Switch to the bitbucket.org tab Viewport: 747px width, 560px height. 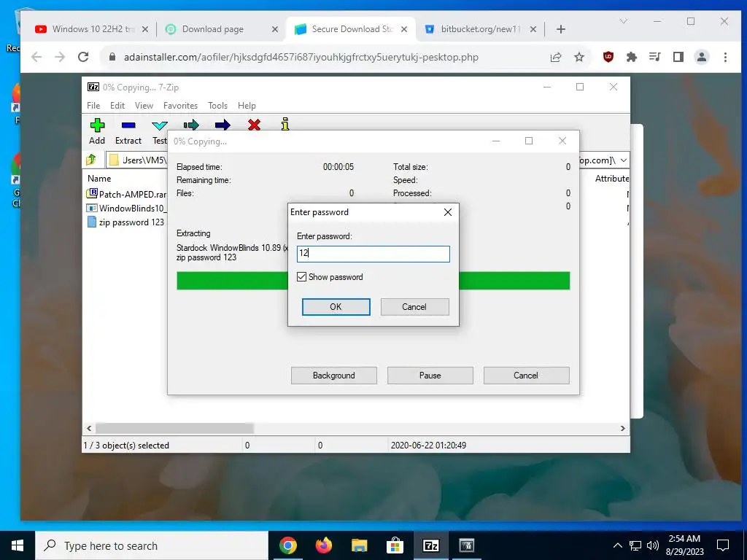(x=480, y=29)
